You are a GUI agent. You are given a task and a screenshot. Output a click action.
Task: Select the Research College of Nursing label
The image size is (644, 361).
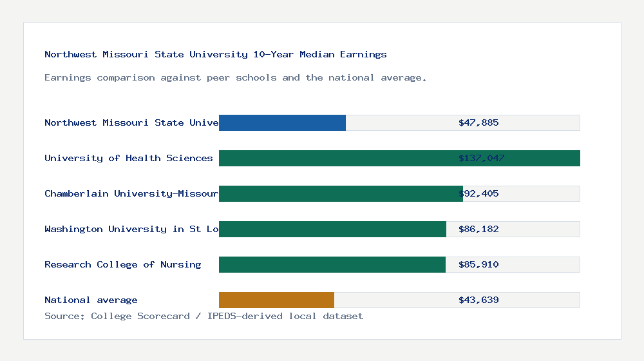click(123, 264)
